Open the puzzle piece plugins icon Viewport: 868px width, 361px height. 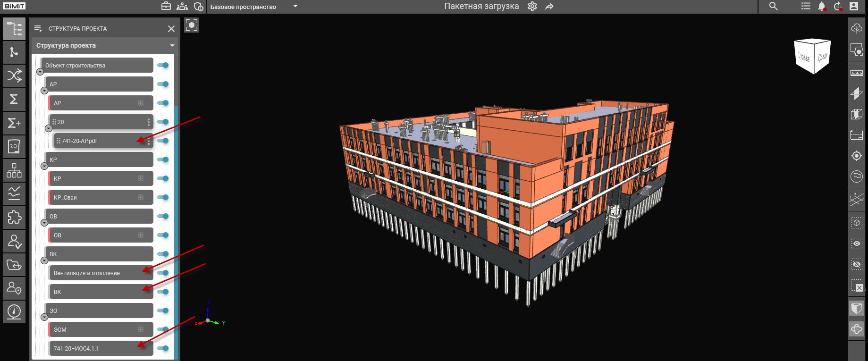14,217
